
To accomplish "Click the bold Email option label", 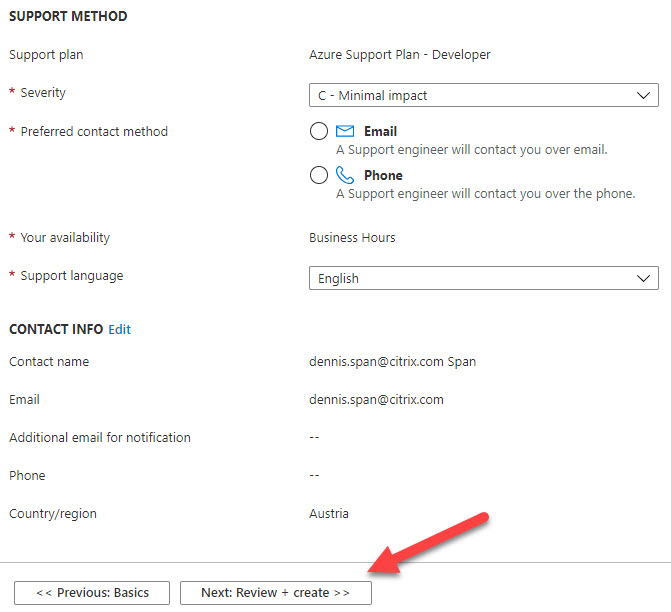I will [380, 131].
